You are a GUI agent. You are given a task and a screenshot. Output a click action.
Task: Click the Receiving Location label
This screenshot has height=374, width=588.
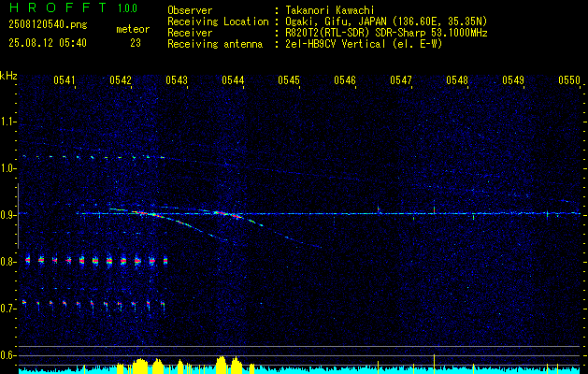click(218, 22)
